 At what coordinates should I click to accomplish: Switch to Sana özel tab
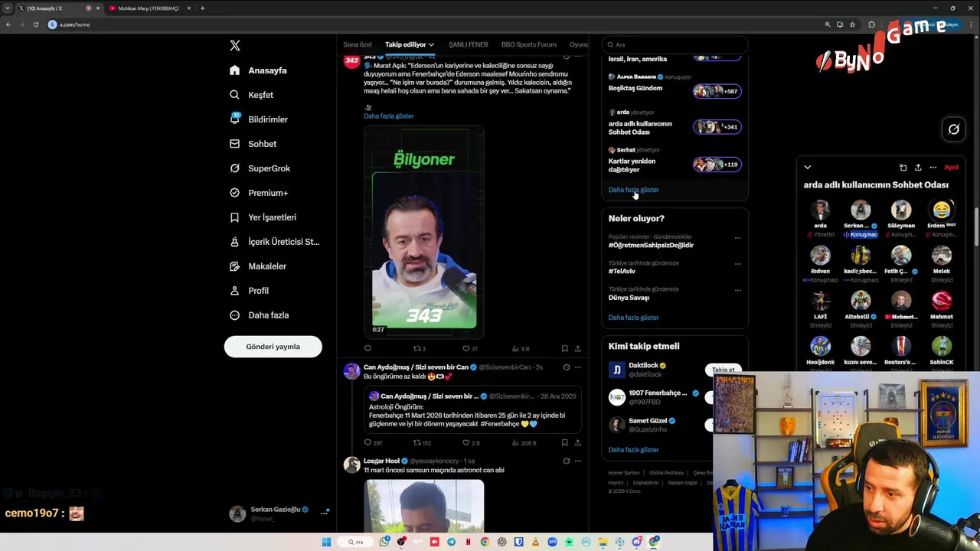(358, 44)
